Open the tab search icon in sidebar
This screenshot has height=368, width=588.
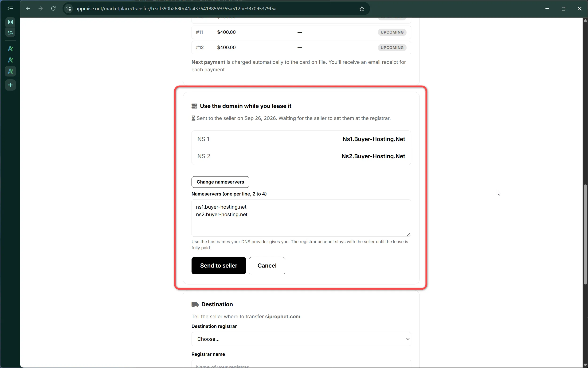10,32
